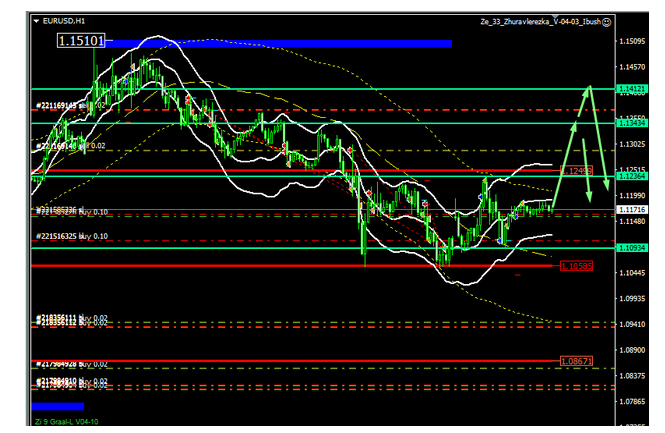Screen dimensions: 665x433
Task: Click the EURUSD,H1 chart title text
Action: 66,20
